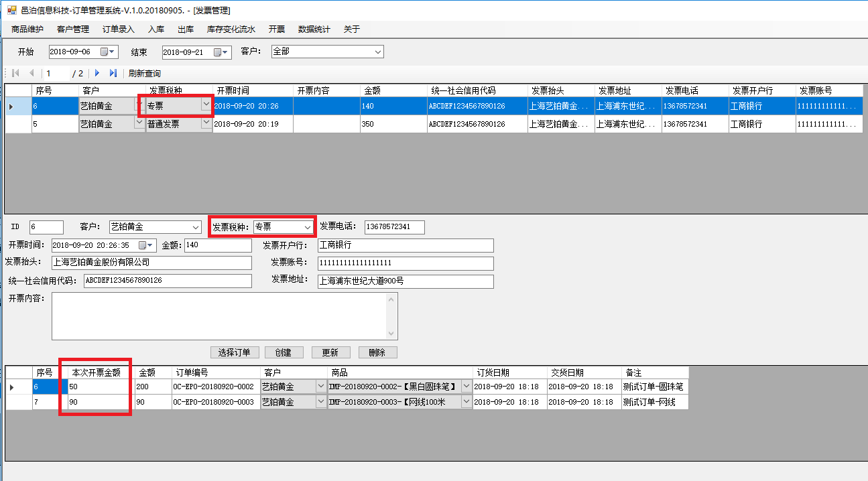Viewport: 868px width, 481px height.
Task: Open 客户 dropdown in order row 7
Action: (320, 402)
